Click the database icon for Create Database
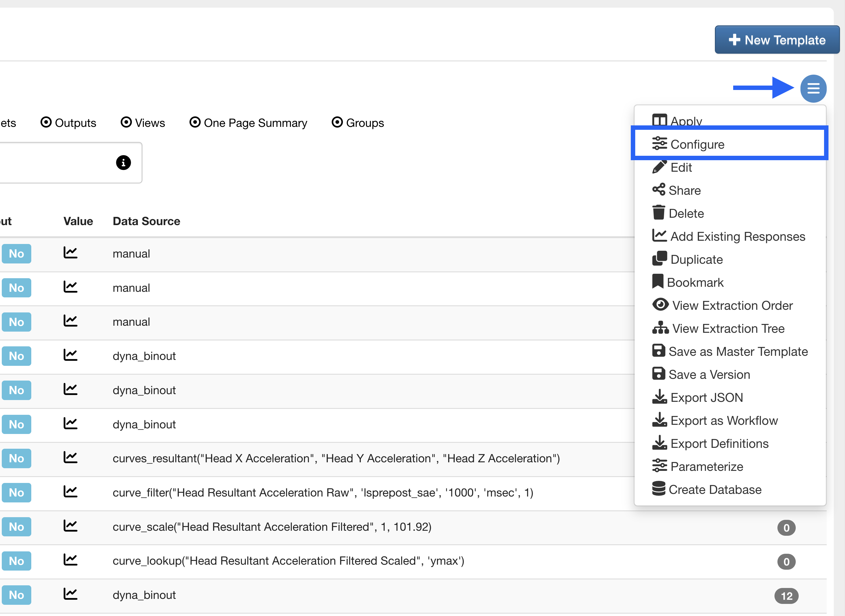845x616 pixels. (x=659, y=489)
